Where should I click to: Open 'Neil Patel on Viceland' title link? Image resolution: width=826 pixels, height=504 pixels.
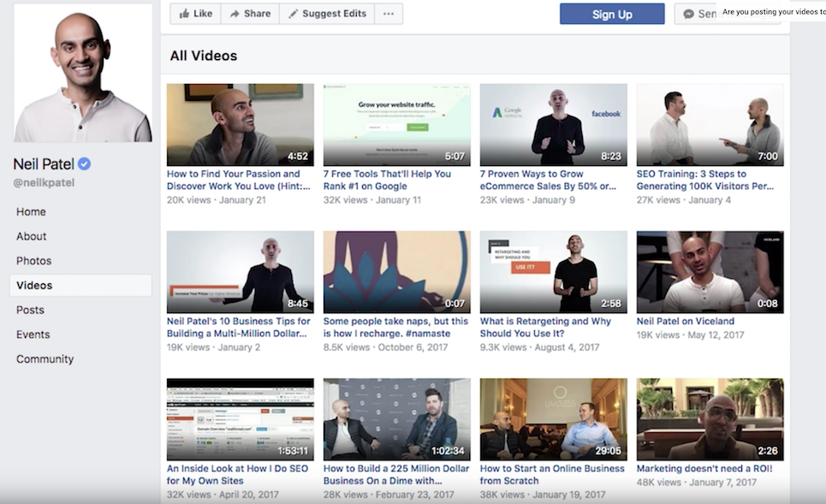(686, 321)
